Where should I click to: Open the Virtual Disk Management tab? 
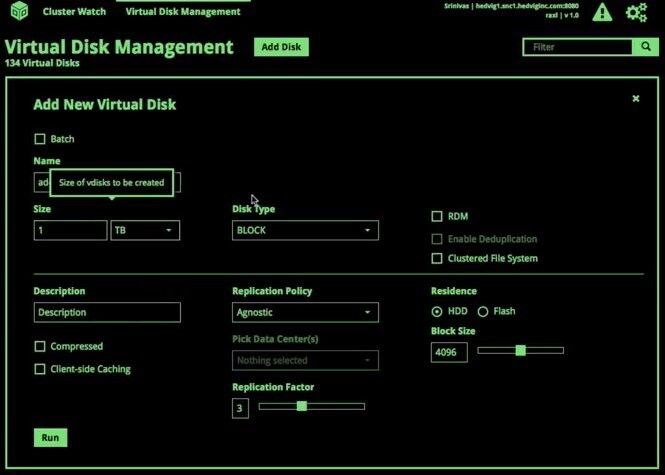[x=183, y=12]
